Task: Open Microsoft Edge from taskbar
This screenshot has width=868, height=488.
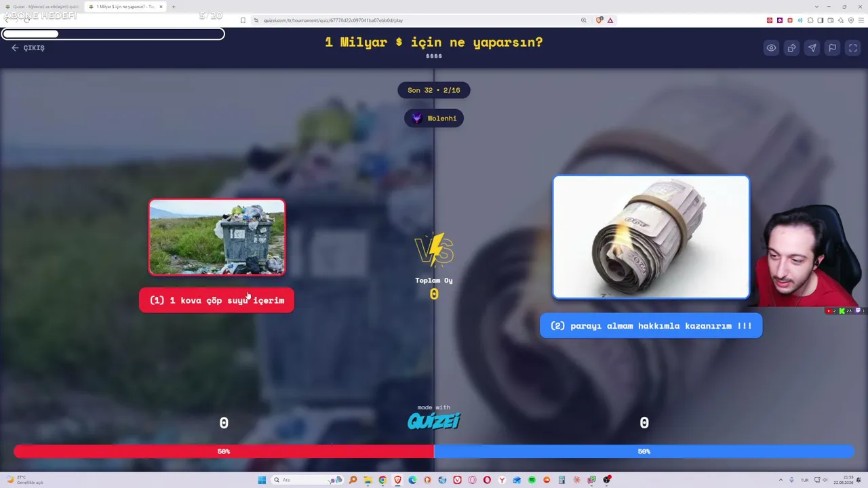Action: pos(412,480)
